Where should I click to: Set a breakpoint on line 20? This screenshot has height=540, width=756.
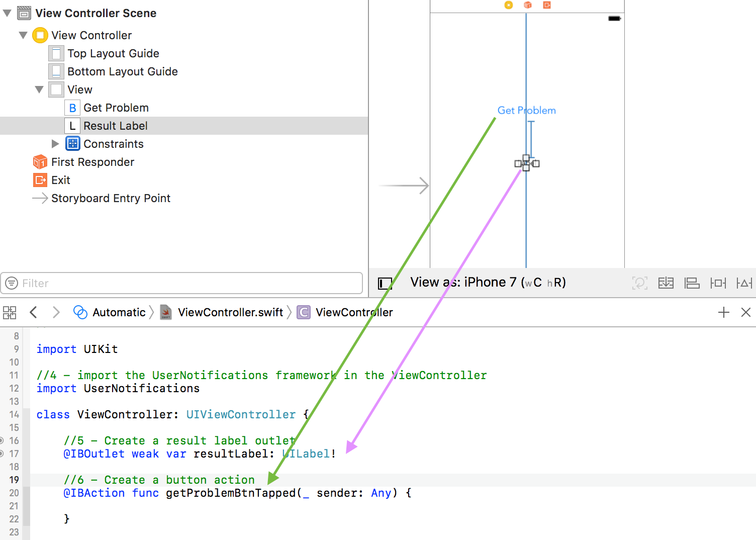pos(14,493)
